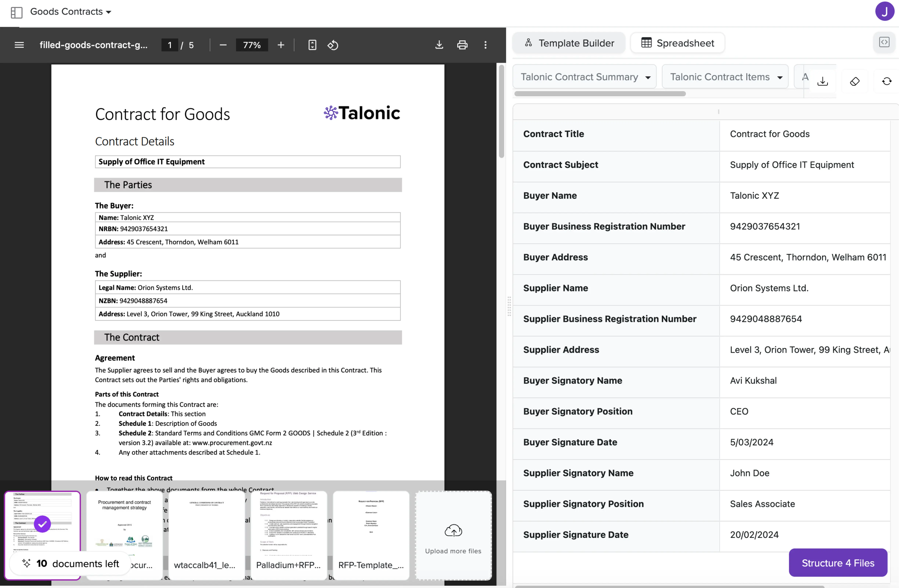Screen dimensions: 899x588
Task: Open the PDF viewer more options menu
Action: pos(485,45)
